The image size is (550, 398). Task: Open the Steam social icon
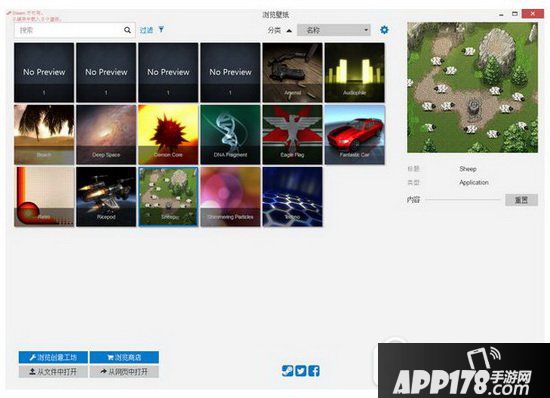[288, 371]
